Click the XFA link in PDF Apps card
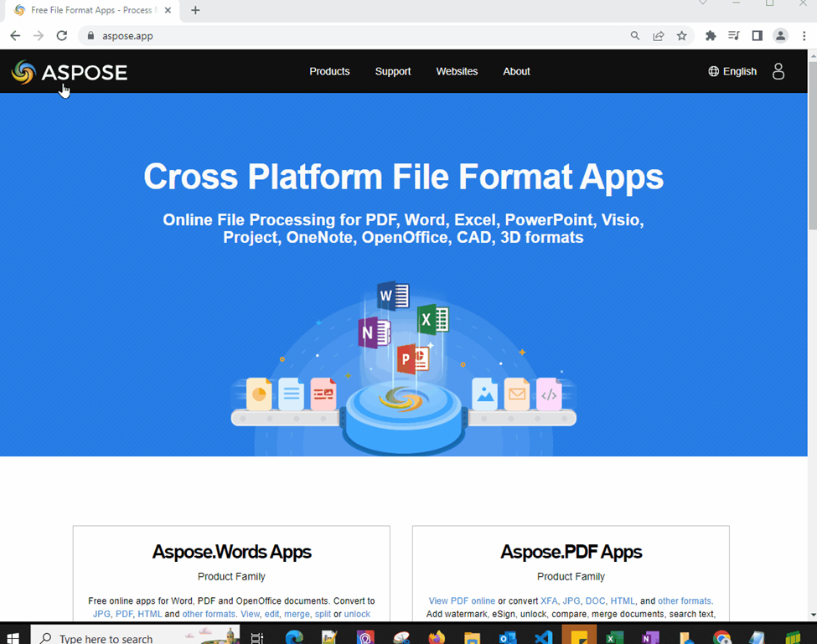Image resolution: width=817 pixels, height=644 pixels. point(549,600)
